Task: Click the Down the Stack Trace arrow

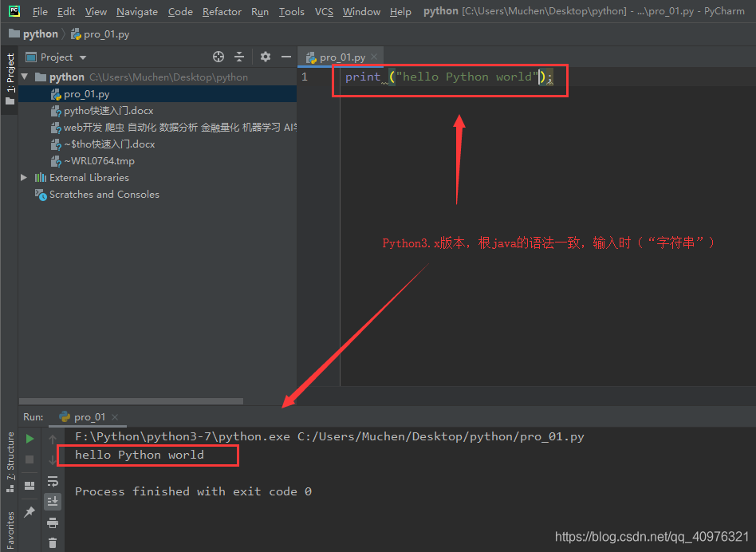Action: click(x=53, y=460)
